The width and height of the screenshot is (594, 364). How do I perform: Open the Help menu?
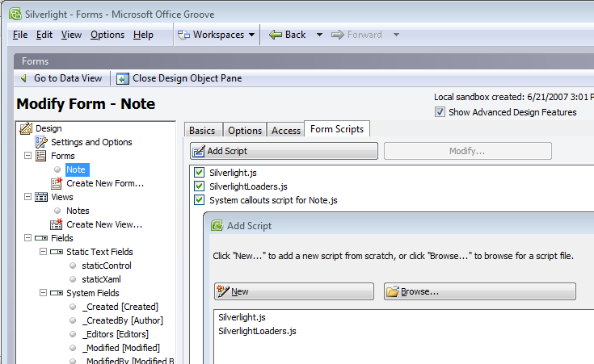point(143,35)
